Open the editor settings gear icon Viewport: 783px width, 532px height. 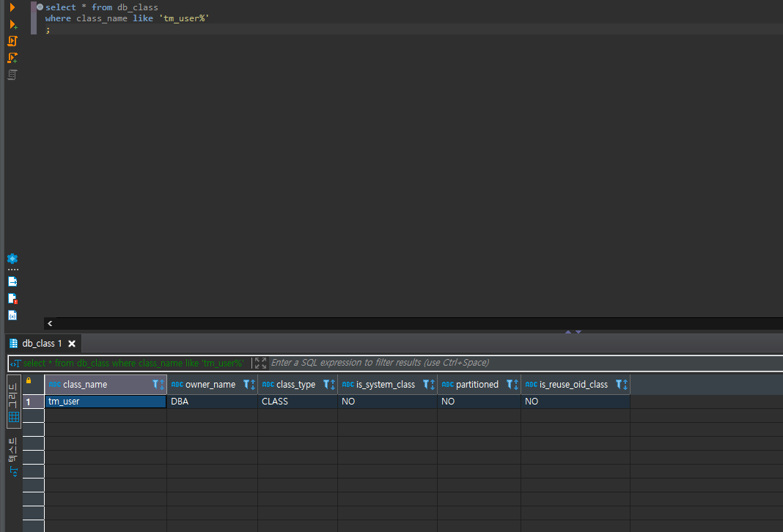coord(12,259)
